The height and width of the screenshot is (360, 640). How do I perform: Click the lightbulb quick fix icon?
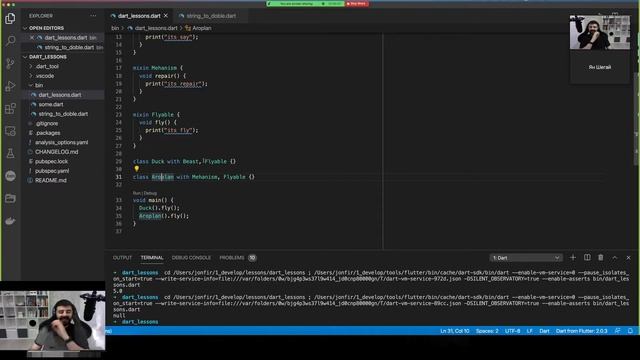[136, 169]
